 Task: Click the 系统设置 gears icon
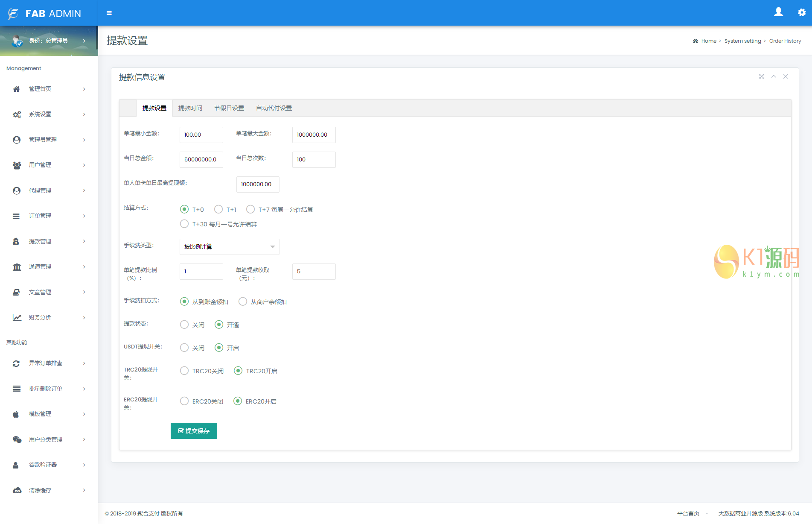(17, 114)
